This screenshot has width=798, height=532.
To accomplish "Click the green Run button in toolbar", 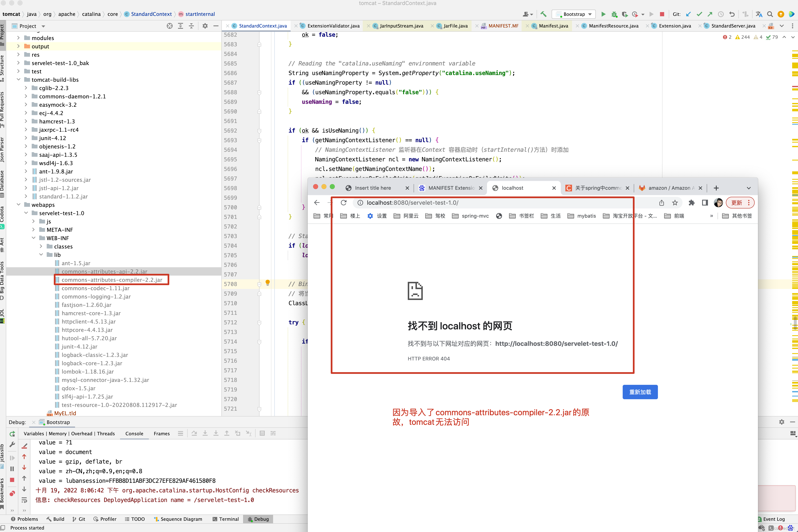I will click(x=603, y=14).
